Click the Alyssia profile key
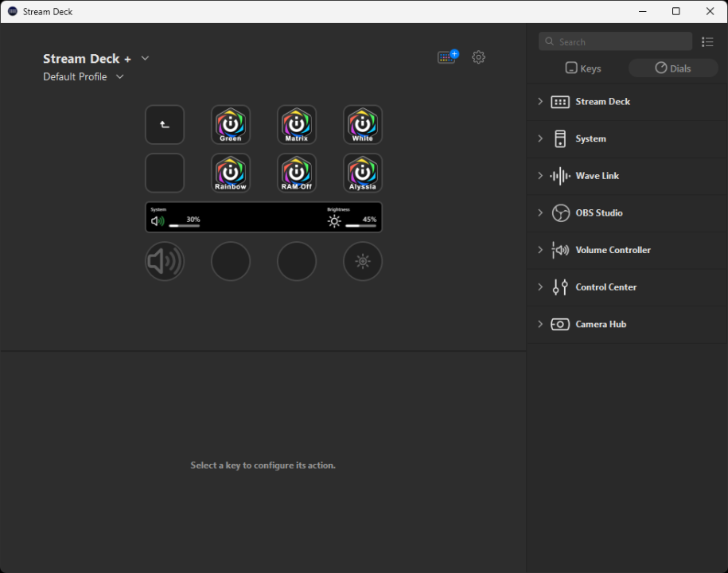The height and width of the screenshot is (573, 728). coord(362,173)
